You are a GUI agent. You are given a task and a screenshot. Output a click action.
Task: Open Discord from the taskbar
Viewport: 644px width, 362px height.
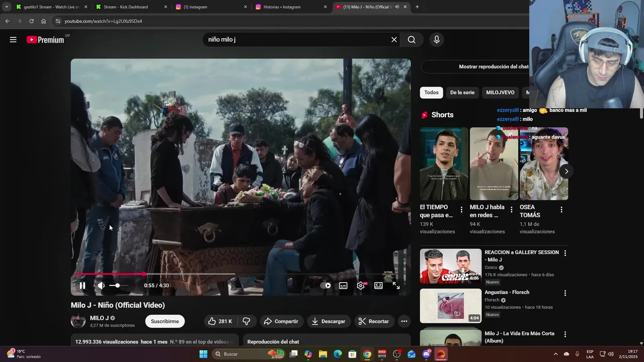[x=426, y=354]
